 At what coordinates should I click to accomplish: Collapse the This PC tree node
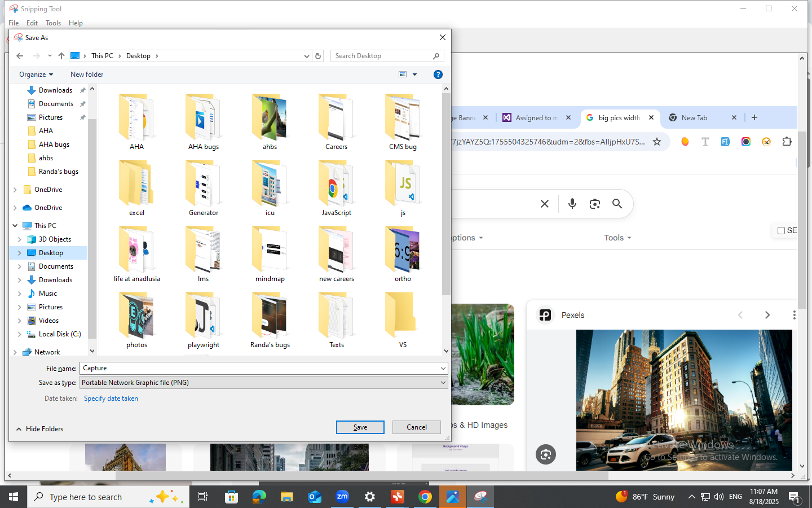pyautogui.click(x=15, y=226)
